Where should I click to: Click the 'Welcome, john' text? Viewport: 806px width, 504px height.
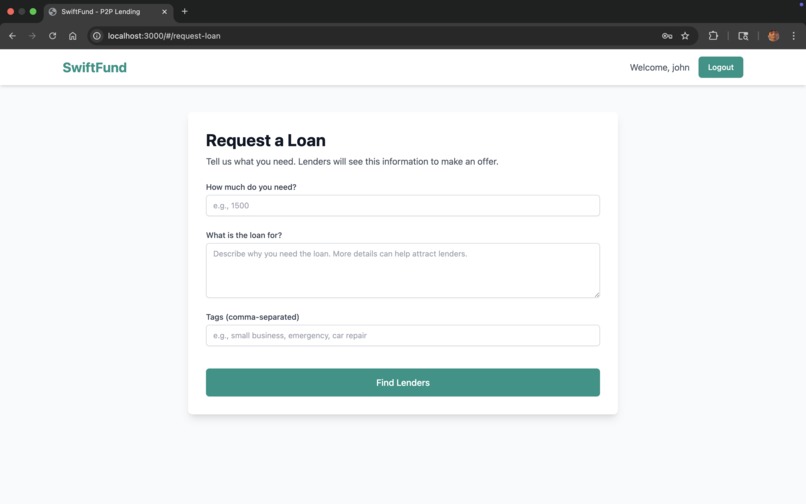click(x=659, y=67)
